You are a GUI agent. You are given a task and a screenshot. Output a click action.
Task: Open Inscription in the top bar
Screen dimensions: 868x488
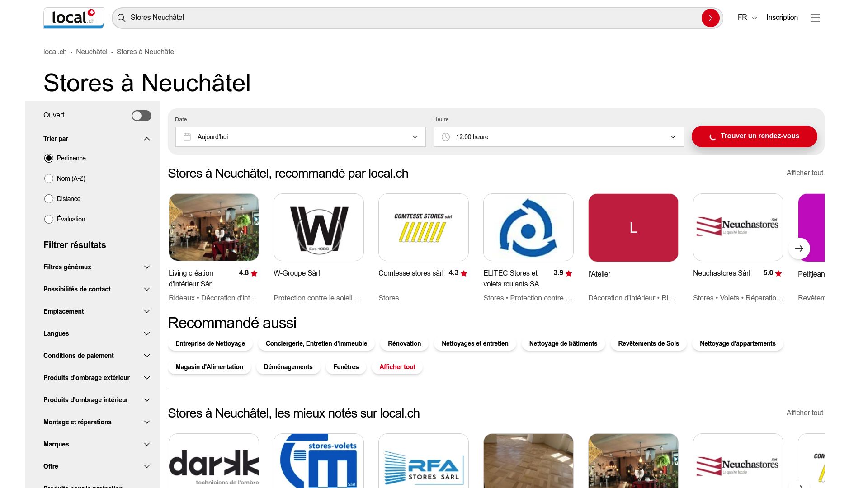pos(782,18)
